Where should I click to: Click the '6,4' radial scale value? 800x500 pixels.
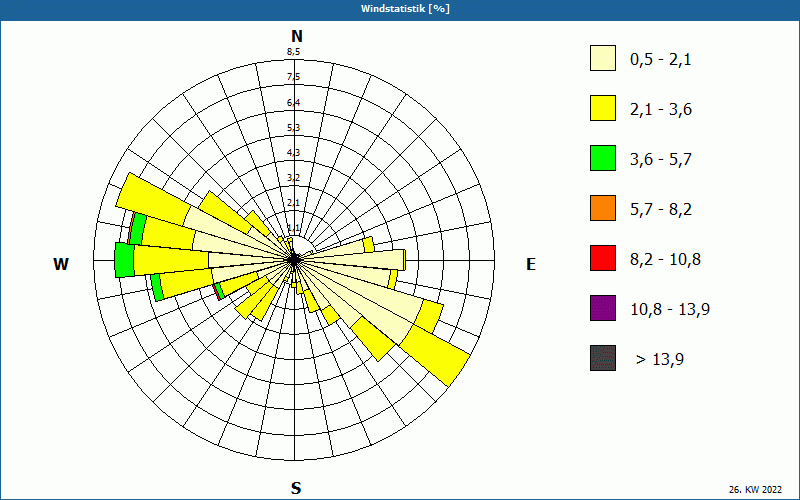tap(293, 103)
